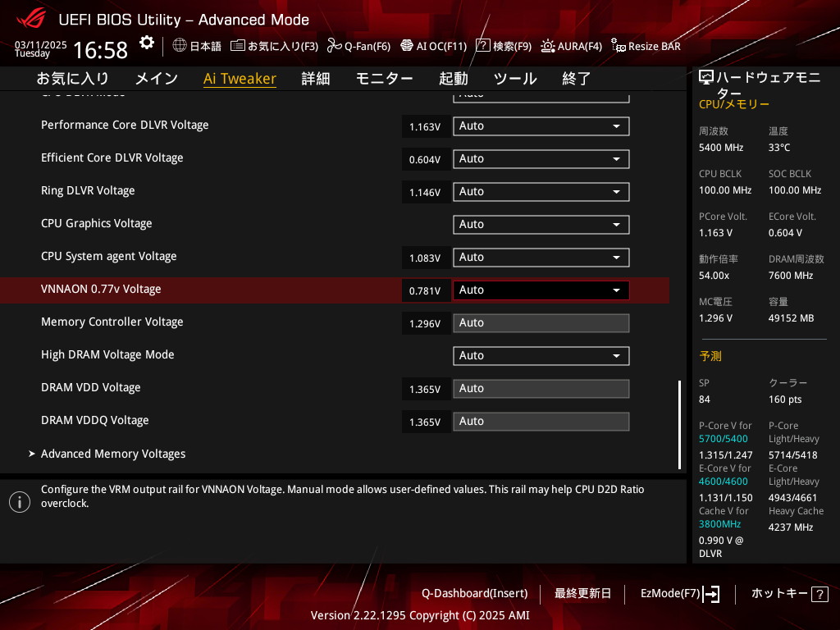Open Performance Core DLVR Voltage dropdown
This screenshot has width=840, height=630.
tap(541, 126)
